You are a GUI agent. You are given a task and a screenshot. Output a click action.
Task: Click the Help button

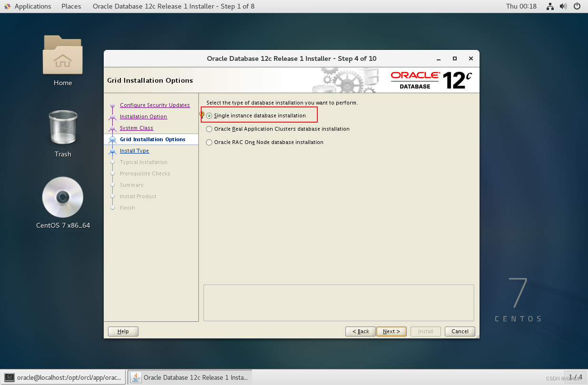pos(123,331)
